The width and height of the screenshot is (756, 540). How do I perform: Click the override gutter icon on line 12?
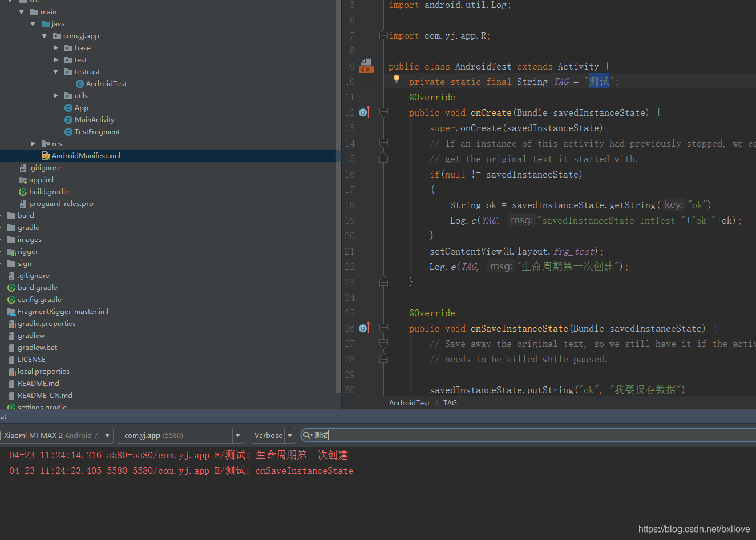click(365, 112)
